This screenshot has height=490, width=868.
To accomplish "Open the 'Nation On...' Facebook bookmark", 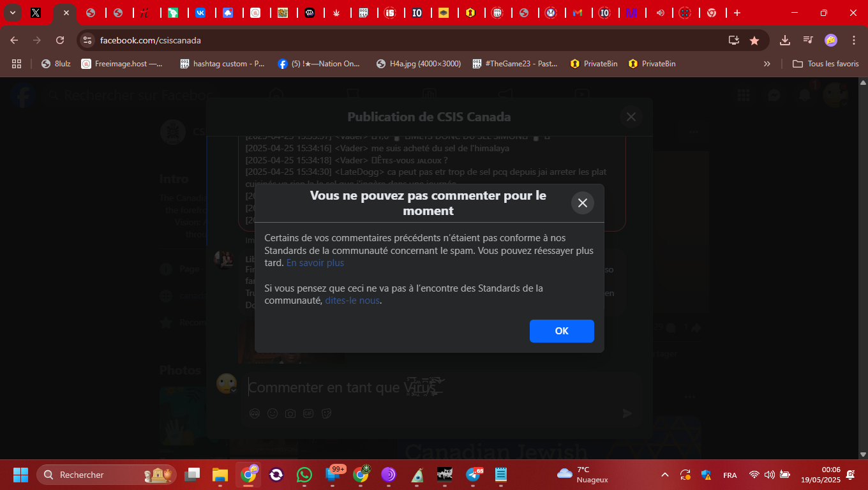I will [319, 64].
